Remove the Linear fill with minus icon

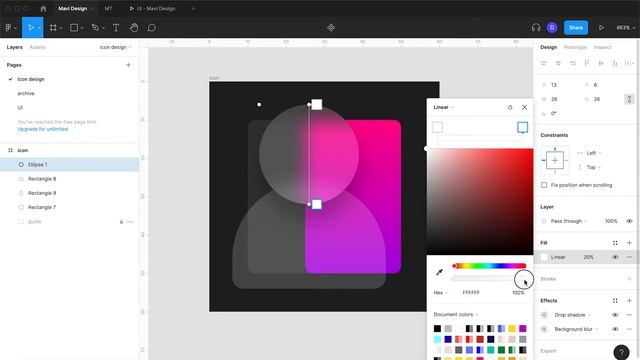coord(629,257)
